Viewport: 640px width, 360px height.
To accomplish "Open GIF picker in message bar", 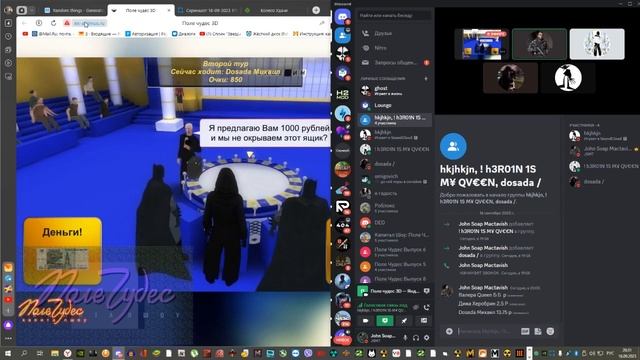I will point(525,331).
